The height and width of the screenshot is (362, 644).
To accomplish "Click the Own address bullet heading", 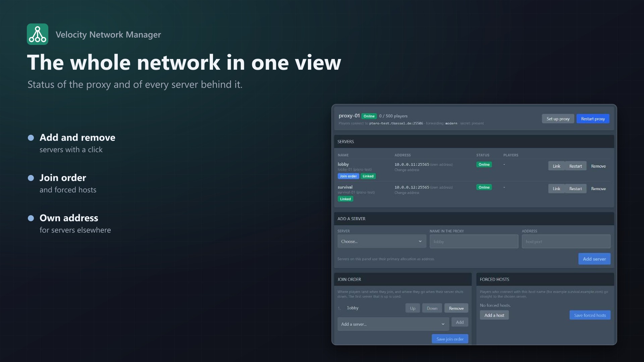I will 69,218.
